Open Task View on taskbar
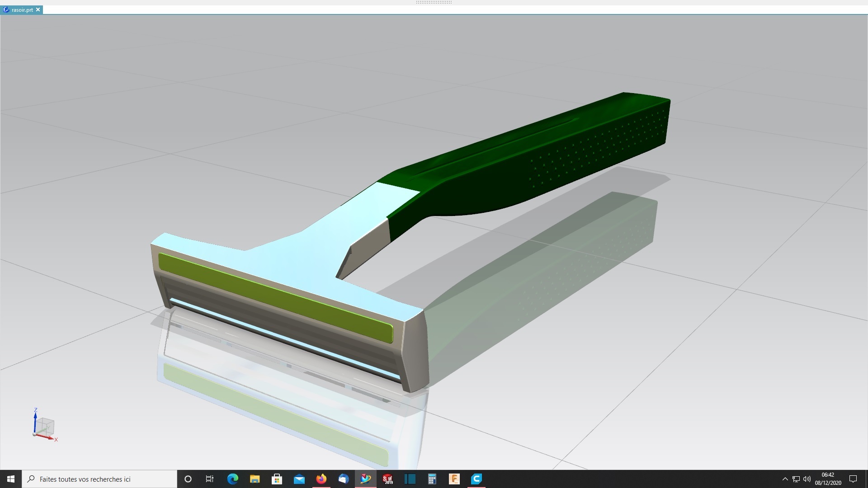 (210, 479)
